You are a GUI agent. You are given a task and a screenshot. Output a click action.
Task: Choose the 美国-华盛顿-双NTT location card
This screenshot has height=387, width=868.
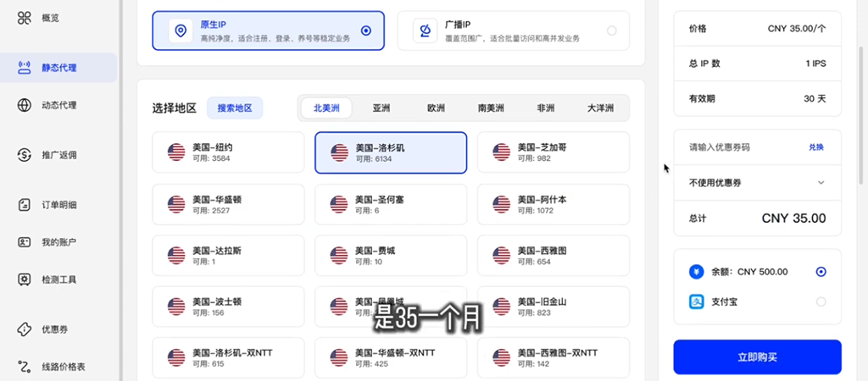pyautogui.click(x=391, y=358)
